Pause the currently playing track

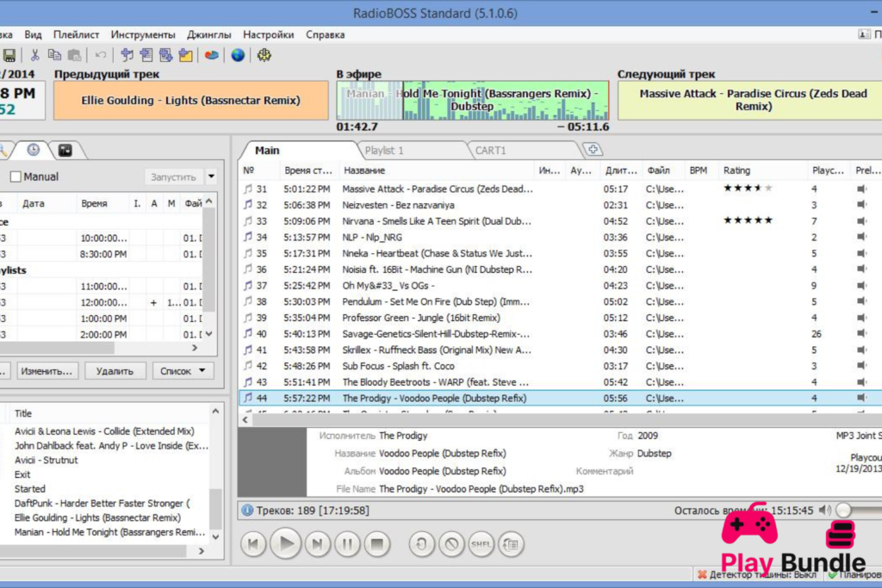point(348,544)
